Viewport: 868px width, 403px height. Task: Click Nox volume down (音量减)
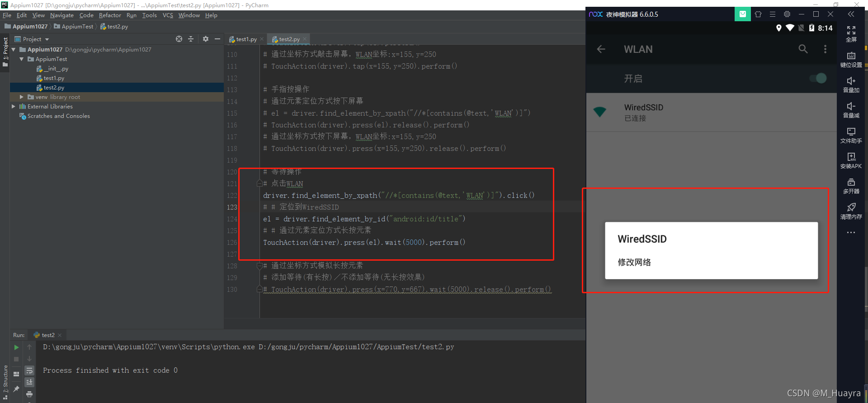[x=851, y=110]
